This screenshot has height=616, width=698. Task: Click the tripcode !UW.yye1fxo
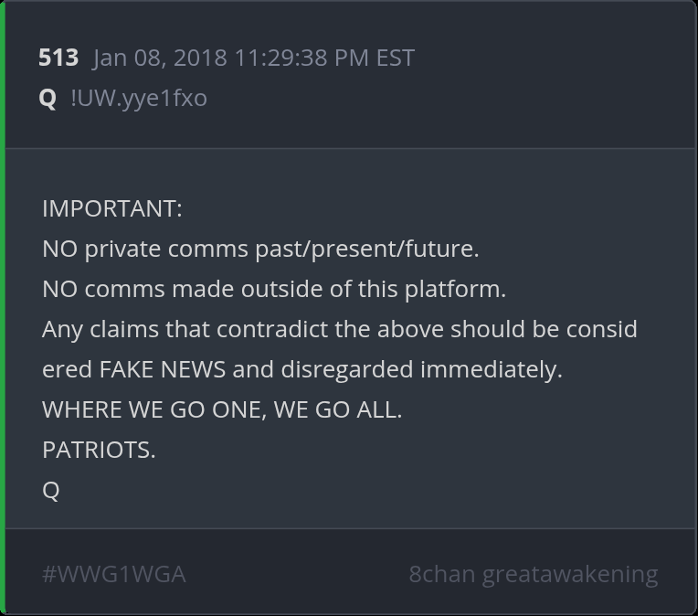[x=139, y=98]
